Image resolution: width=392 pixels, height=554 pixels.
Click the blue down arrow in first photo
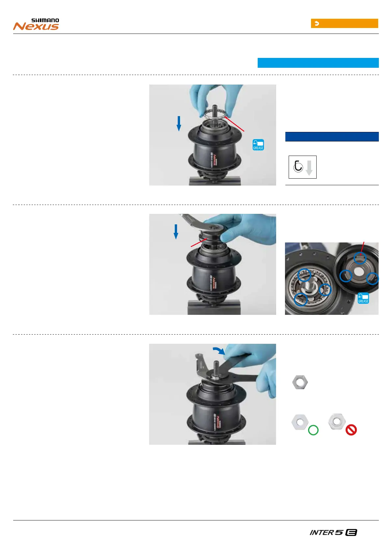(179, 123)
